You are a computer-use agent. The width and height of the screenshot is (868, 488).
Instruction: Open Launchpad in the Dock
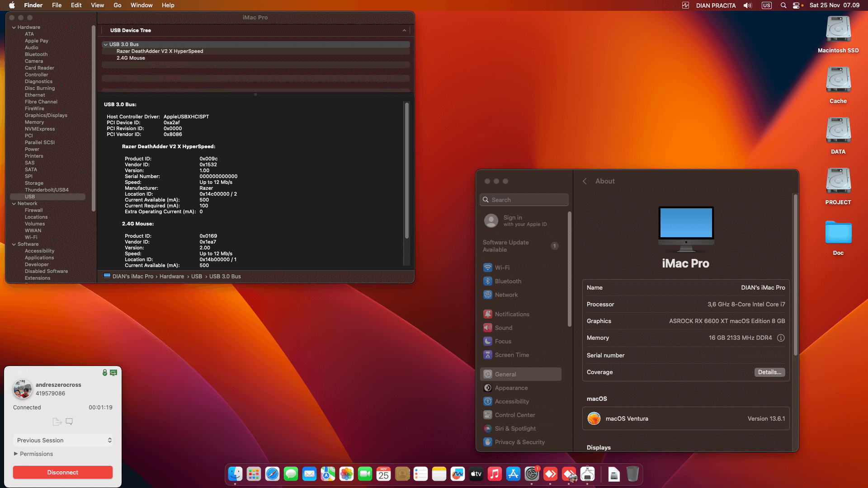click(x=254, y=474)
